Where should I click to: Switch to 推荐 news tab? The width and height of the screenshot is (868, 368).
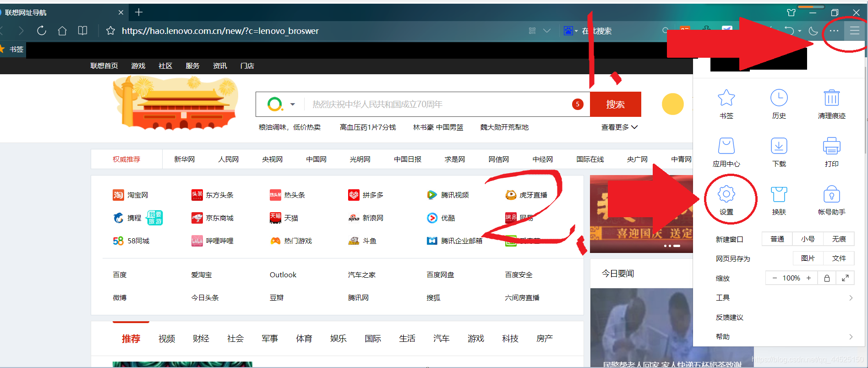(131, 339)
